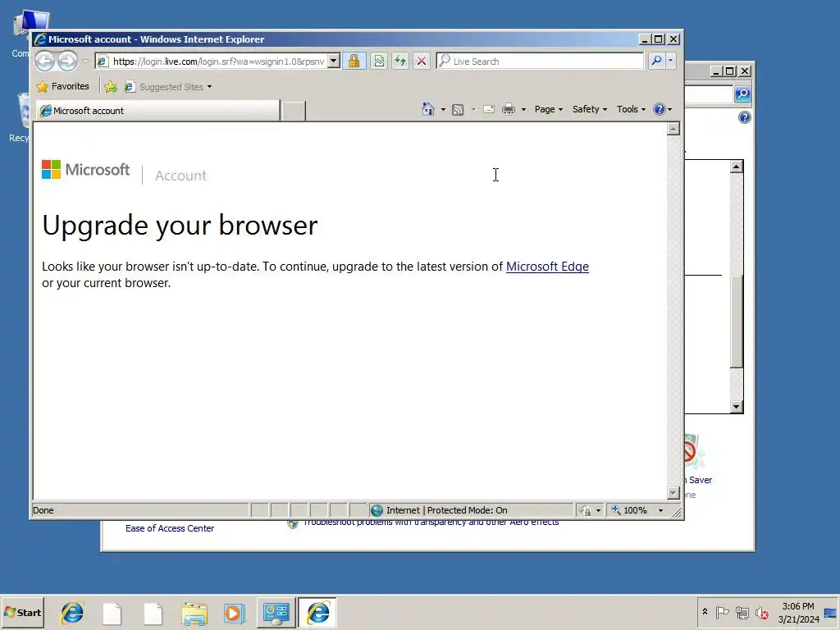Open the Start menu

(x=23, y=612)
